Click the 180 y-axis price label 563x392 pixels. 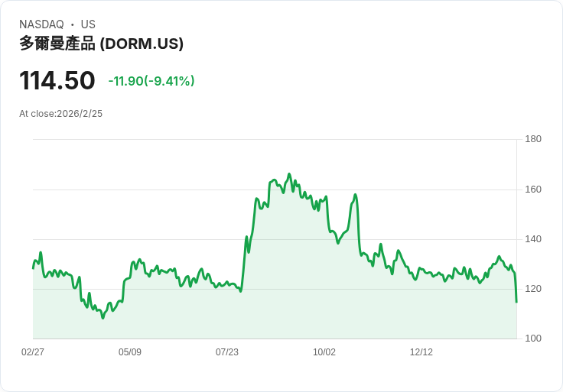tap(533, 139)
